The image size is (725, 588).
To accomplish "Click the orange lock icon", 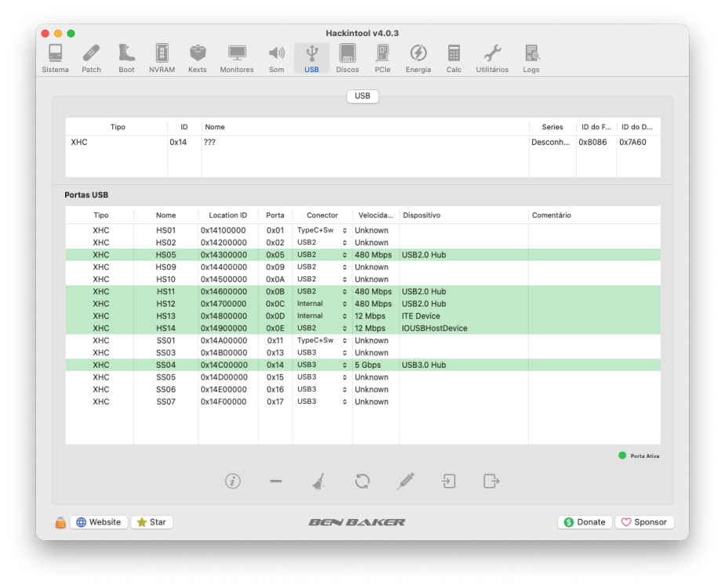I will coord(60,522).
